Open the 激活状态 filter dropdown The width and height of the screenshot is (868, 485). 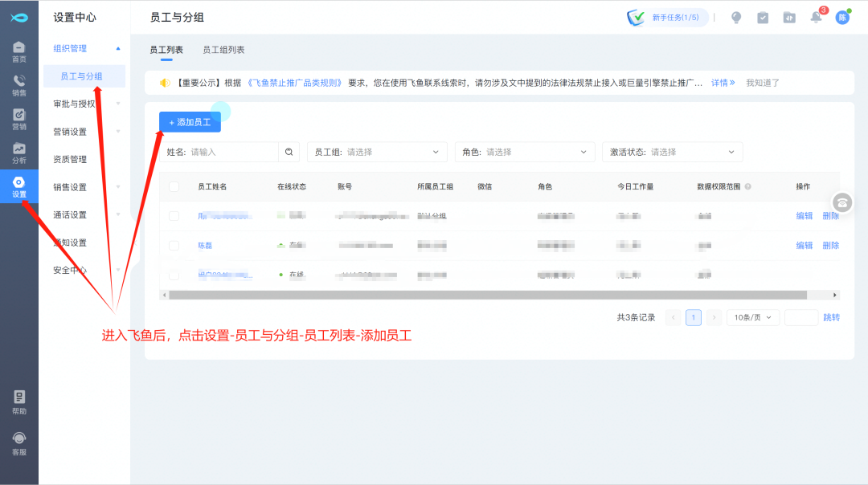click(x=672, y=152)
